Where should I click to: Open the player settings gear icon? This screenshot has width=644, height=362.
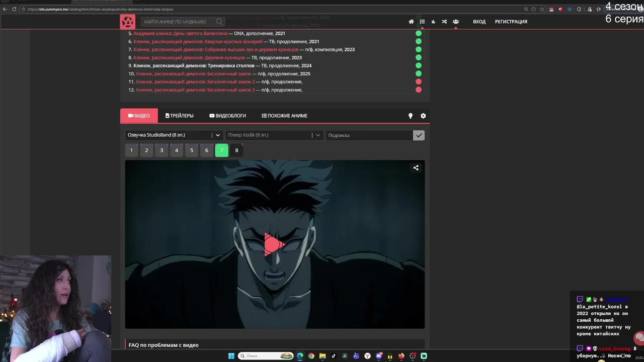(x=423, y=116)
